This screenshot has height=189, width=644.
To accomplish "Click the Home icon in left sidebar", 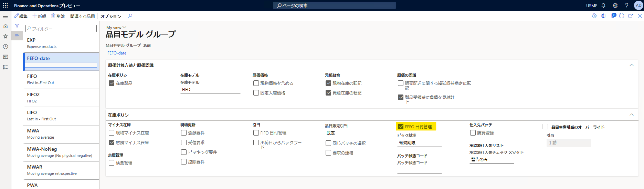I will click(6, 26).
